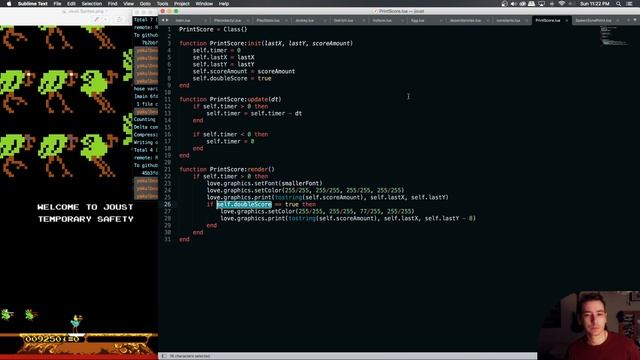Click 'self.timer = self.timer - dt' line
Screen dimensions: 640x360
coord(254,113)
